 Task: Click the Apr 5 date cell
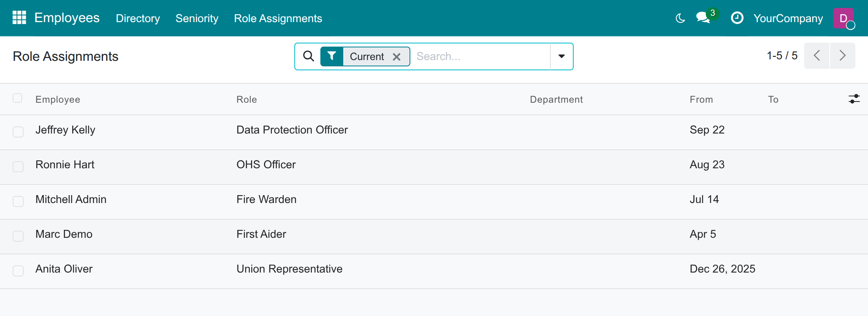click(x=703, y=234)
